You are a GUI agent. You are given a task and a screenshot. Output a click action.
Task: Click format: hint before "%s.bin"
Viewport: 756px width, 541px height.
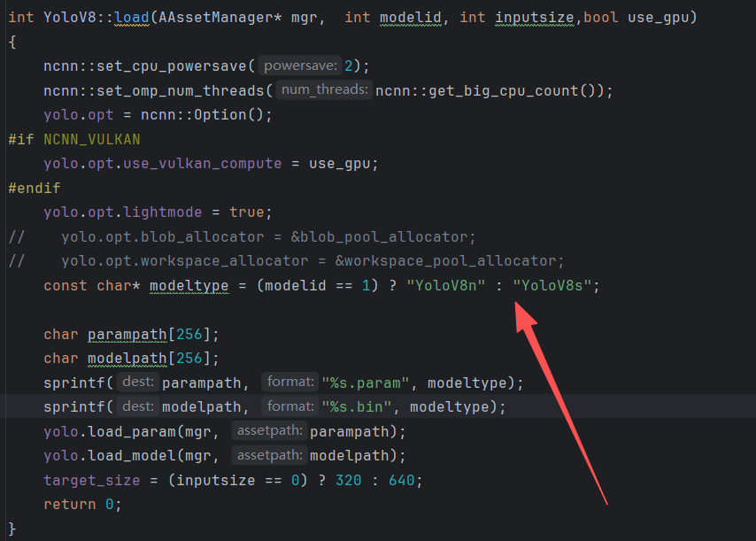coord(290,406)
